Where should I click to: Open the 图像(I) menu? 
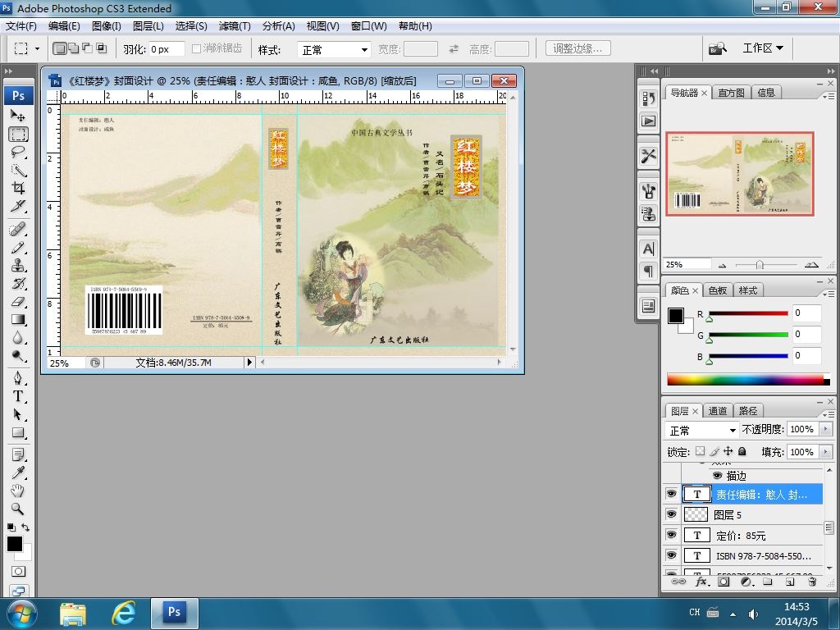106,25
